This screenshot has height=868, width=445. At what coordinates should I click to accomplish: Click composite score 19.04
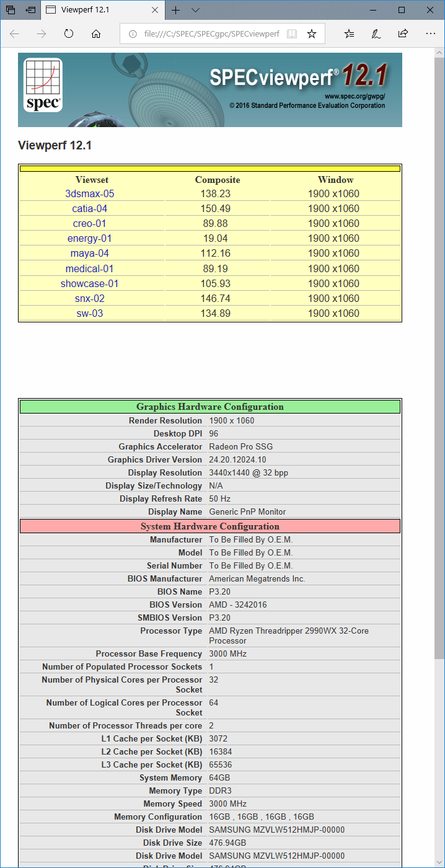[217, 239]
